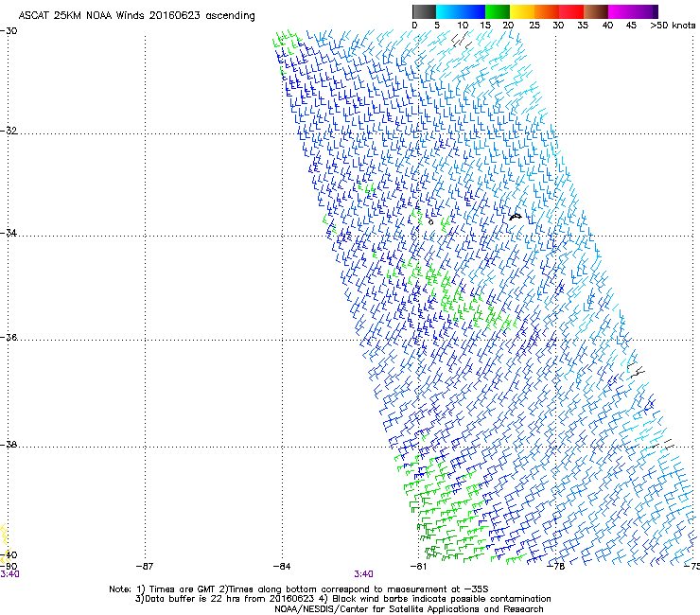Click the '10' label under the color bar
This screenshot has width=700, height=615.
click(463, 26)
